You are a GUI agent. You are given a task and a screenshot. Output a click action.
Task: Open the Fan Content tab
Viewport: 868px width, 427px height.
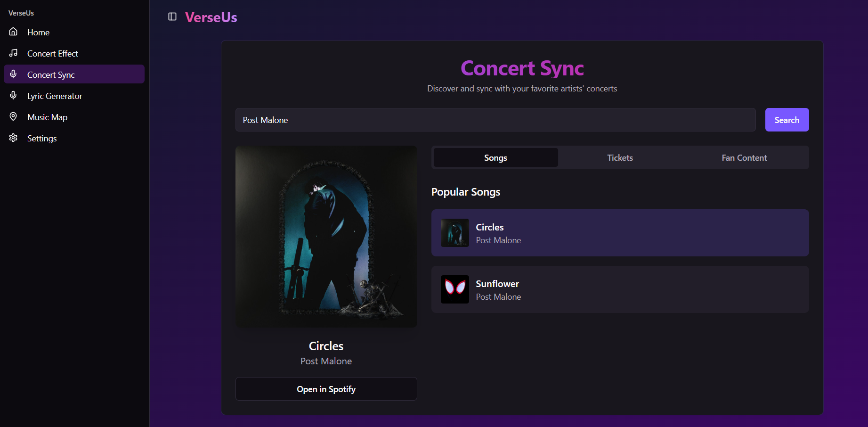point(744,158)
